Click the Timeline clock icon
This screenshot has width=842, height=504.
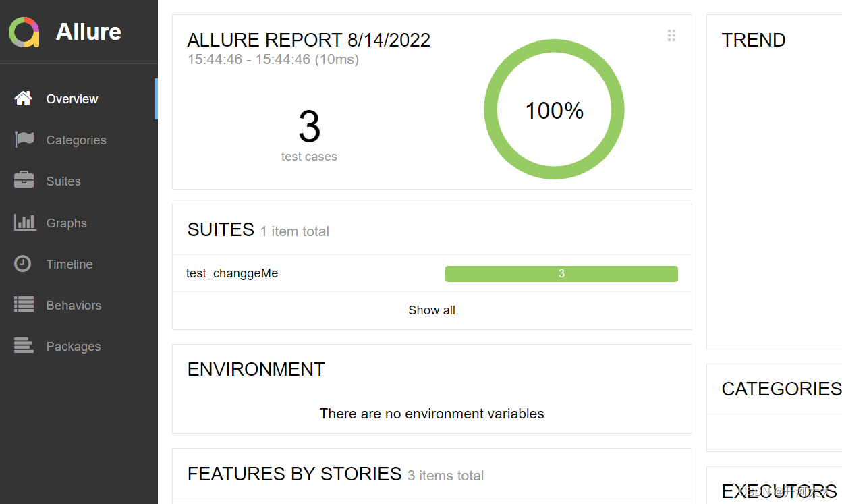tap(23, 264)
